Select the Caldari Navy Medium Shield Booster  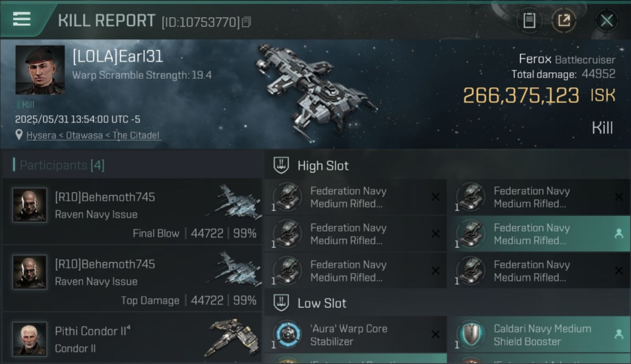(x=538, y=335)
